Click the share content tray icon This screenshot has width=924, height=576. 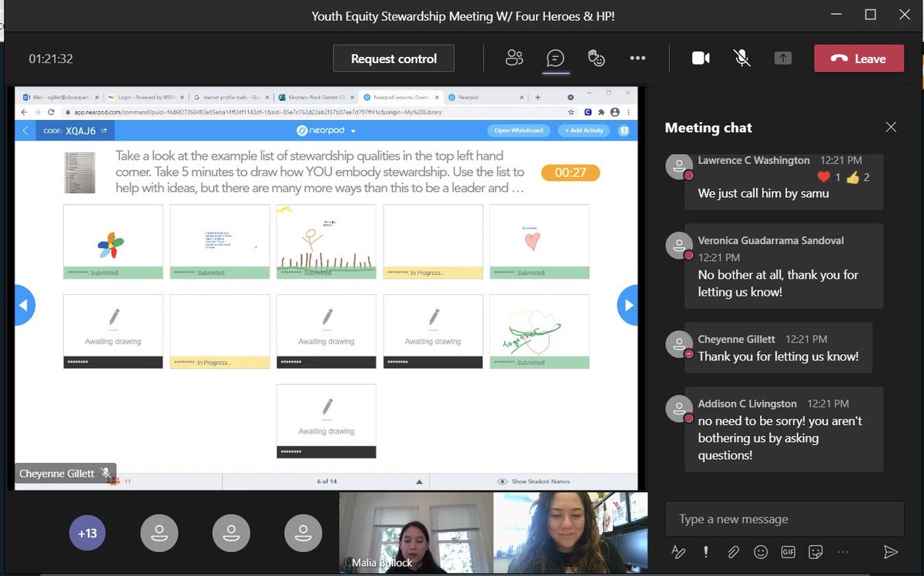pos(783,59)
